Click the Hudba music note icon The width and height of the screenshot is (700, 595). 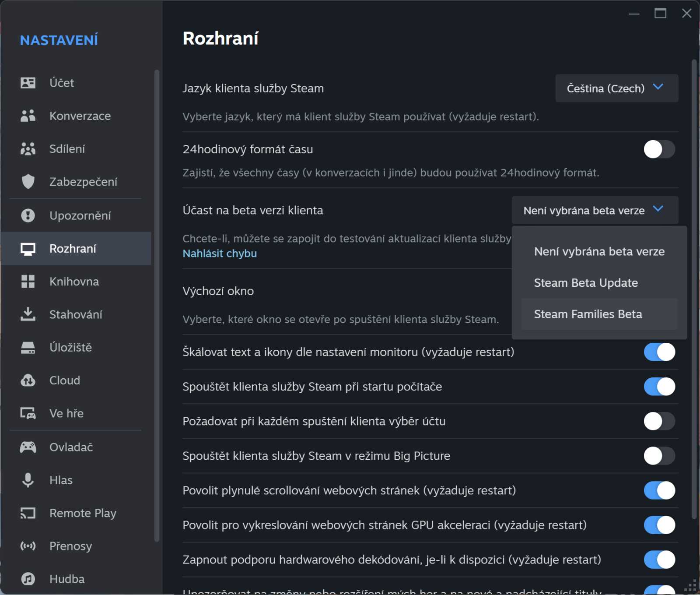coord(28,579)
